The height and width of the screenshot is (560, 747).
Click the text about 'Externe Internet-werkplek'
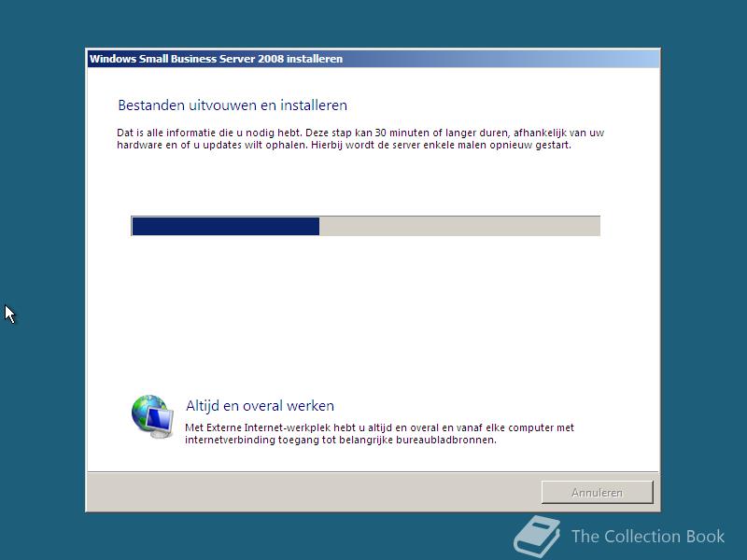(379, 433)
